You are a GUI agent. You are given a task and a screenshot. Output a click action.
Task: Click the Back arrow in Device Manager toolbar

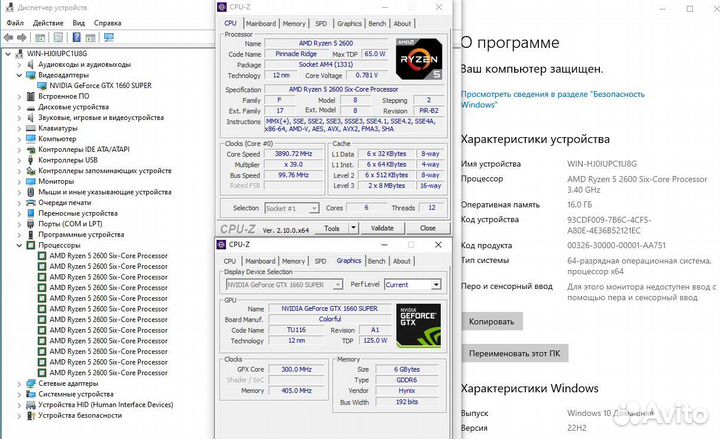[x=8, y=38]
